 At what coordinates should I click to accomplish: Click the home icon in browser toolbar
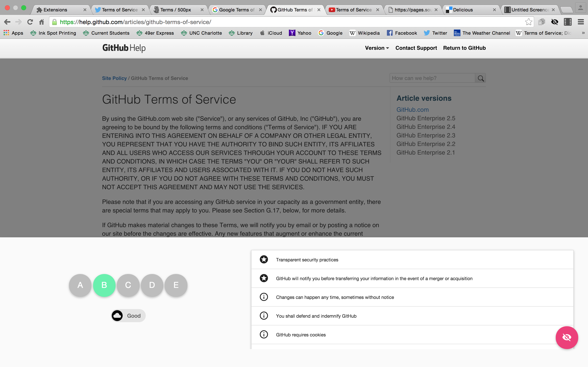pyautogui.click(x=42, y=22)
